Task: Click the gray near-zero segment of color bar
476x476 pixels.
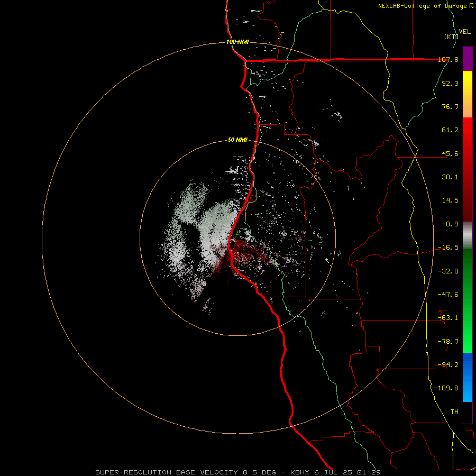Action: 467,235
